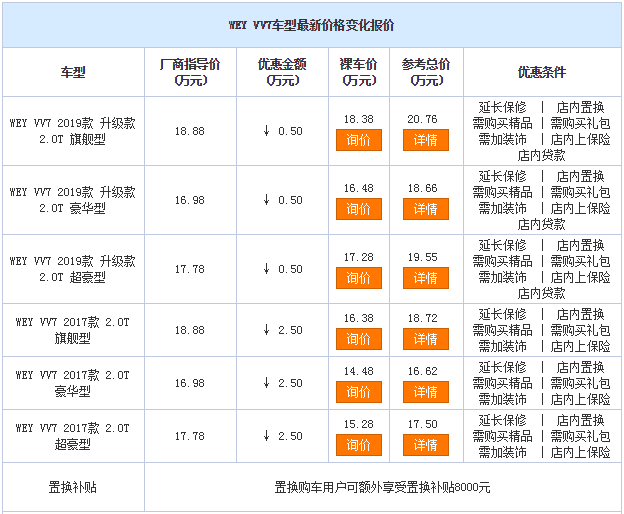Click 延长保修 in 2017款 旗舰型 row
The height and width of the screenshot is (514, 624).
pyautogui.click(x=502, y=314)
